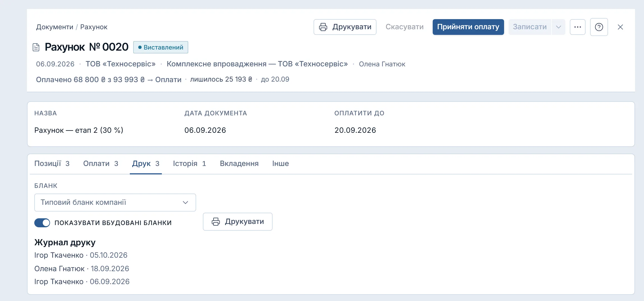Toggle Показувати вбудовані бланки switch
The width and height of the screenshot is (644, 301).
(42, 223)
